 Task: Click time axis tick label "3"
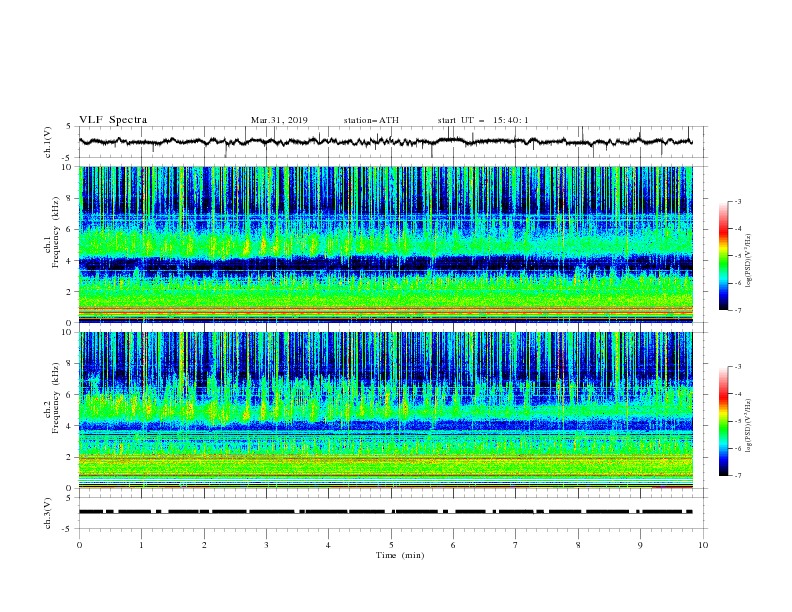coord(266,545)
